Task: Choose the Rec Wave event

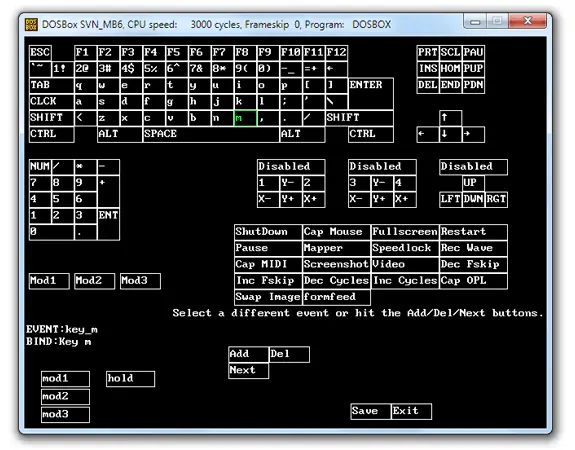Action: click(x=473, y=248)
